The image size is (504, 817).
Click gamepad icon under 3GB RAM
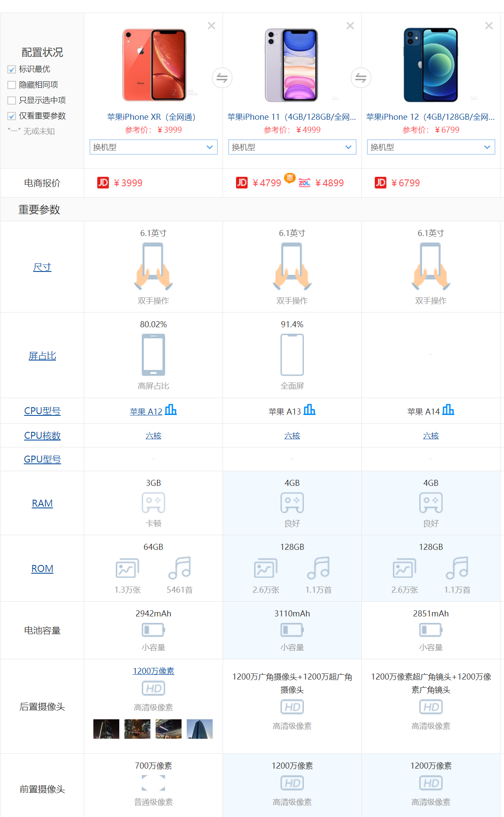click(153, 503)
